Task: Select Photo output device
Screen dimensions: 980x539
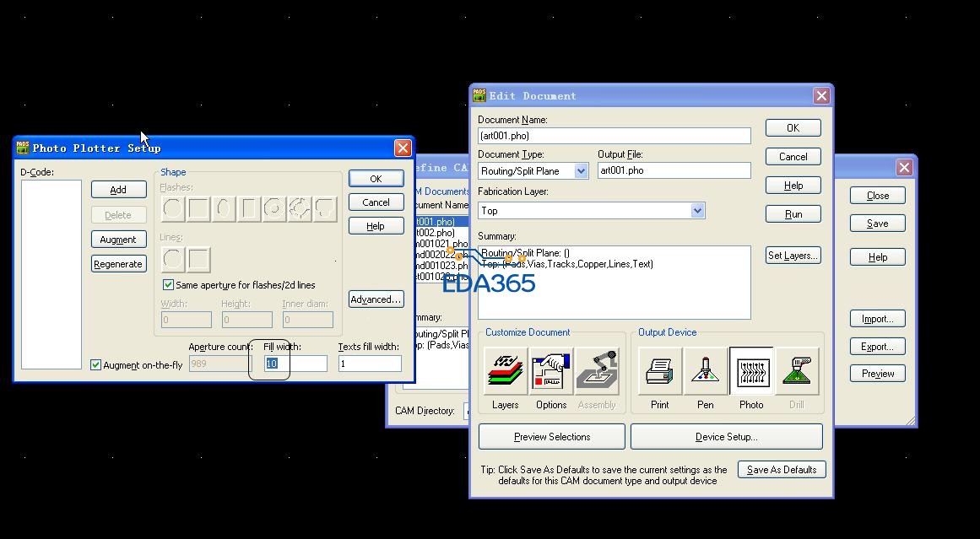Action: pyautogui.click(x=751, y=371)
